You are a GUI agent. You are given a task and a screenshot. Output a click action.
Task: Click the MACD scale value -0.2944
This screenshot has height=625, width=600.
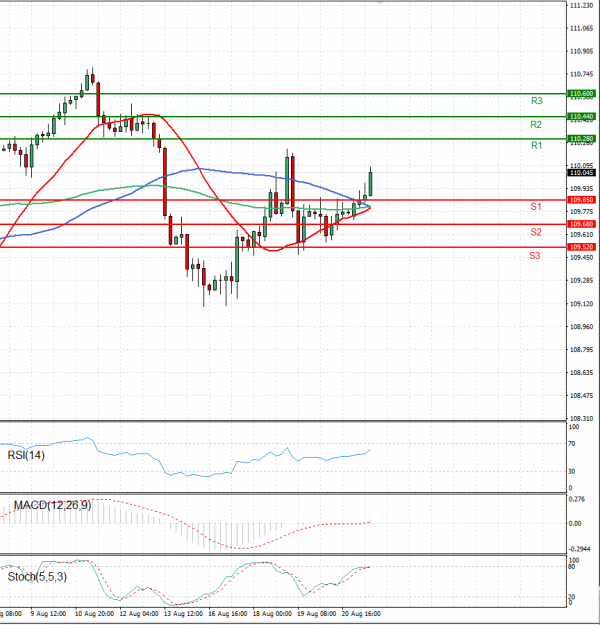pyautogui.click(x=579, y=549)
